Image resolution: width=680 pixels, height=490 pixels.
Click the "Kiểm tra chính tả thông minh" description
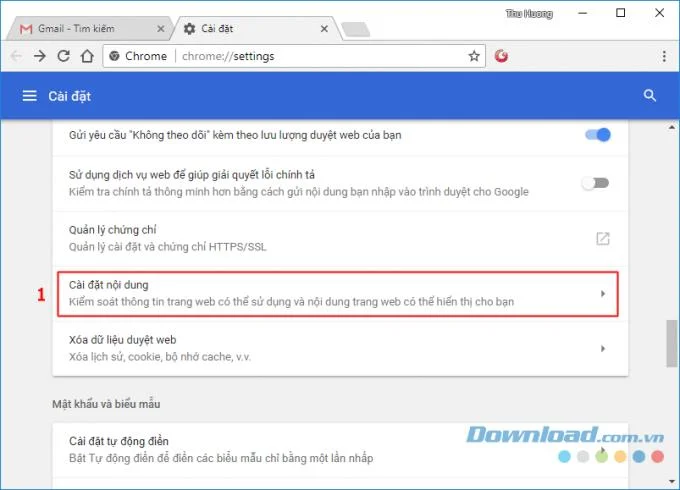tap(299, 192)
